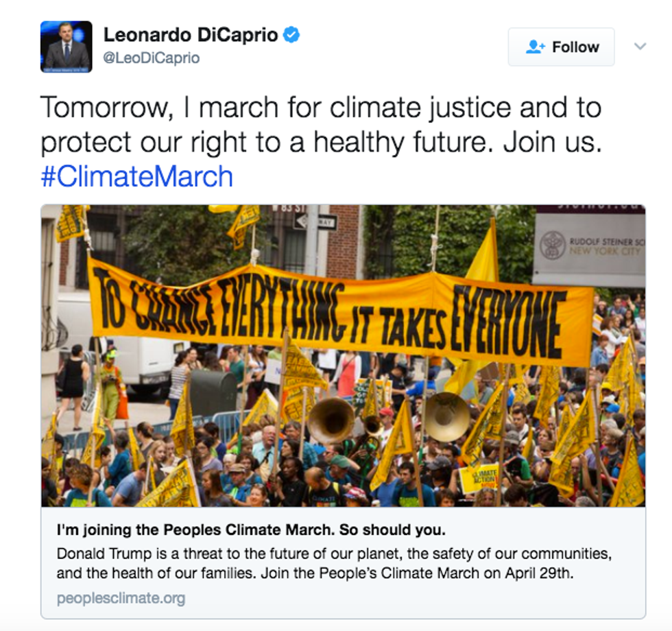This screenshot has height=631, width=672.
Task: Open the Peoples Climate March card headline
Action: pos(251,529)
